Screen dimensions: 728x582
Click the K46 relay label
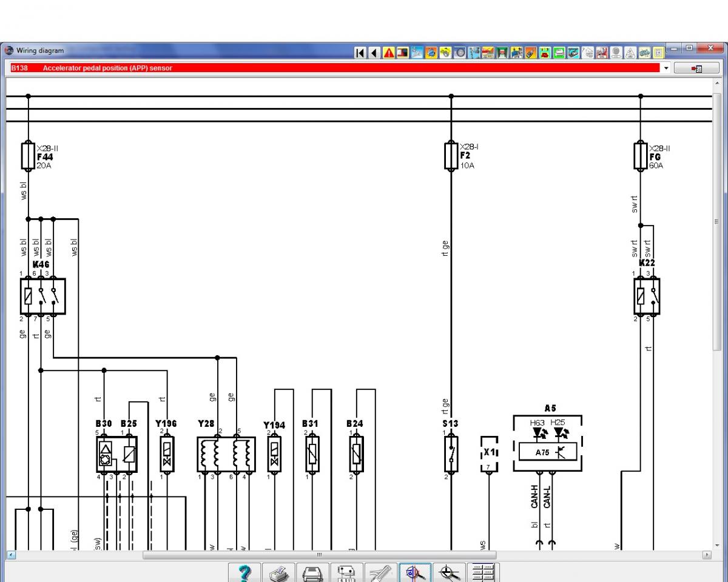tap(41, 265)
